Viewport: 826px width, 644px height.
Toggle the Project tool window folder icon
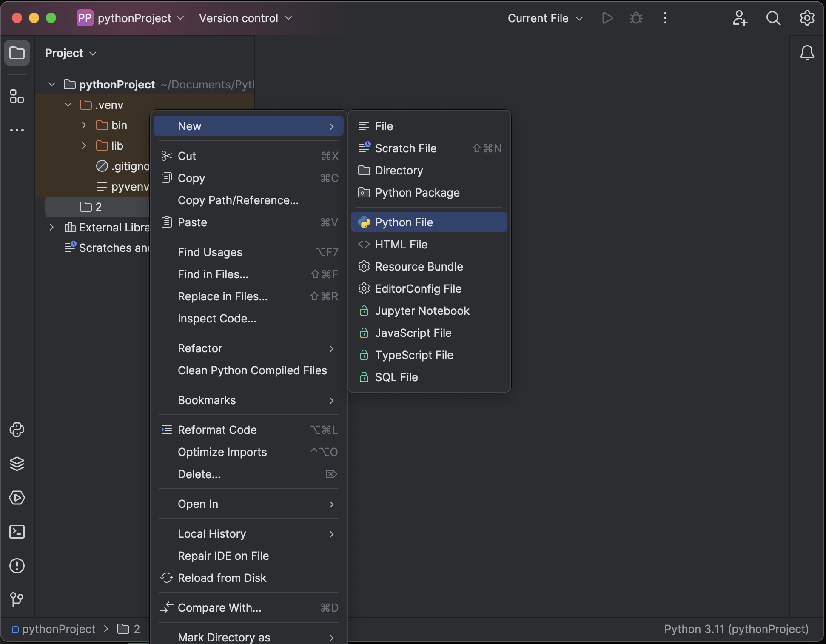point(17,53)
